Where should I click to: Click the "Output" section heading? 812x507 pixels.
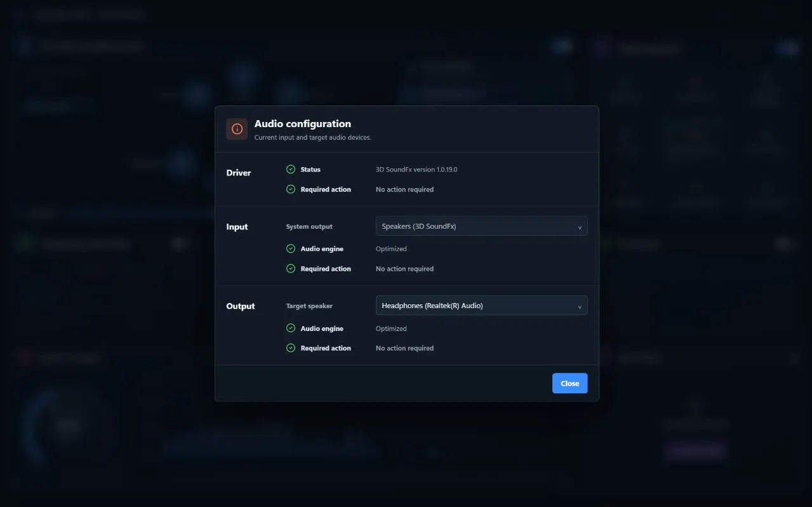[x=241, y=306]
